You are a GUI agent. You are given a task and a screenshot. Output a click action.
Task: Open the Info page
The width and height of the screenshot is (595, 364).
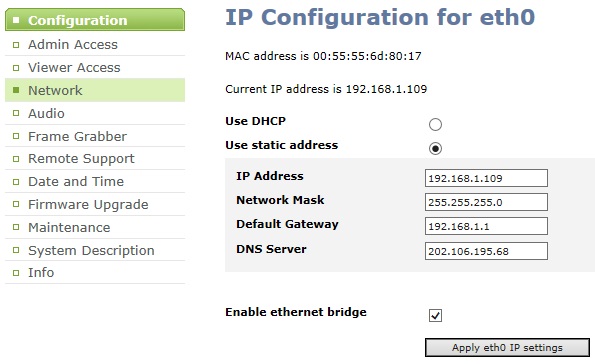tap(95, 272)
